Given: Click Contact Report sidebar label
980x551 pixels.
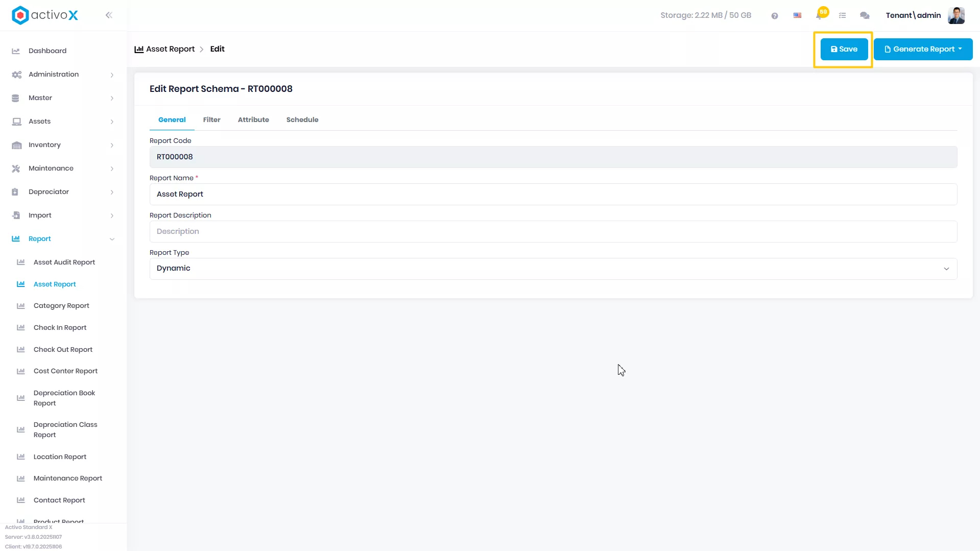Looking at the screenshot, I should tap(59, 500).
